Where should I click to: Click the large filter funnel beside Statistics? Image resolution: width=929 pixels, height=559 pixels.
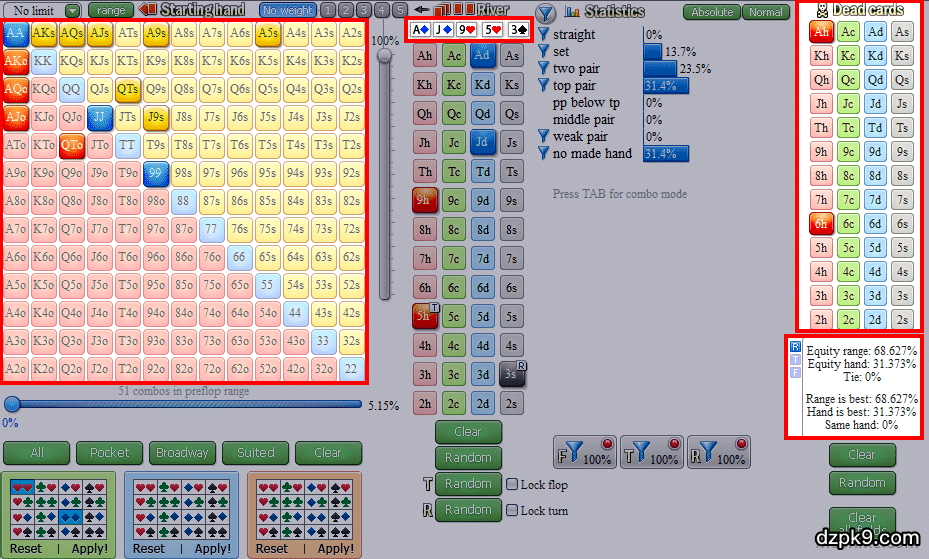[x=546, y=13]
